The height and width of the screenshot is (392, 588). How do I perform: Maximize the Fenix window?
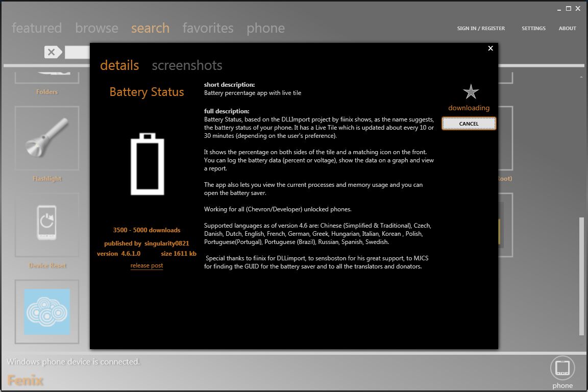(x=569, y=8)
